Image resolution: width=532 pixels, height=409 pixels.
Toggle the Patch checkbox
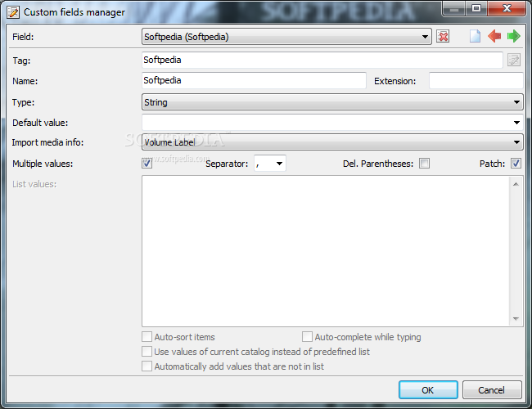point(516,164)
